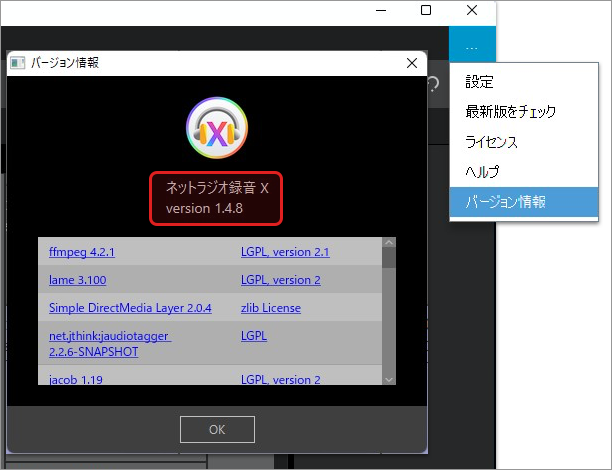
Task: Close the バージョン情報 dialog with X
Action: (x=411, y=63)
